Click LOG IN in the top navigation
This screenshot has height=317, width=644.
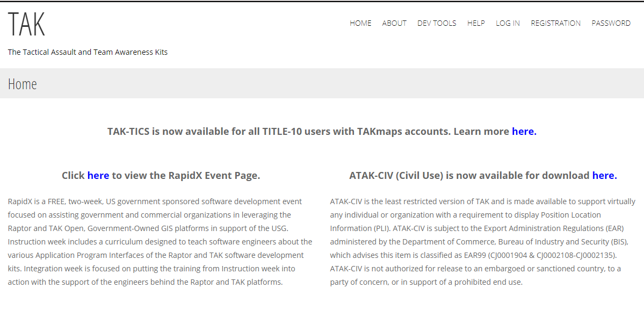click(x=508, y=23)
